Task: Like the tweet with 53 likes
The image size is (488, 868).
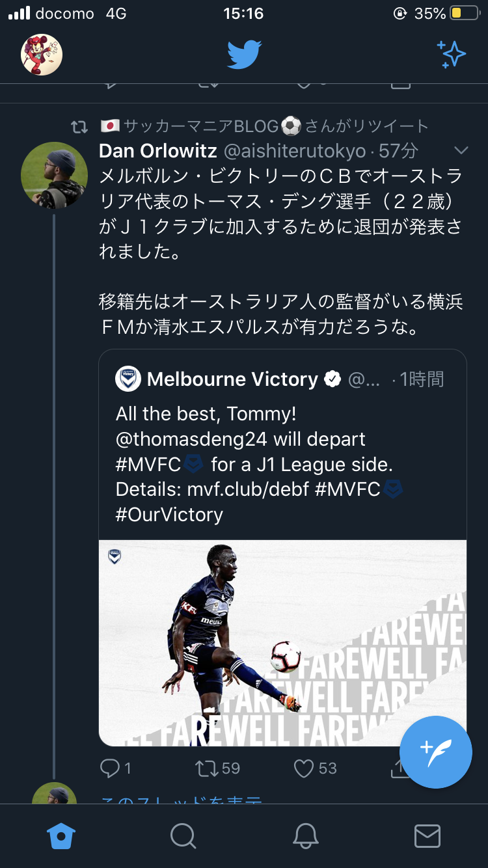Action: pos(304,768)
